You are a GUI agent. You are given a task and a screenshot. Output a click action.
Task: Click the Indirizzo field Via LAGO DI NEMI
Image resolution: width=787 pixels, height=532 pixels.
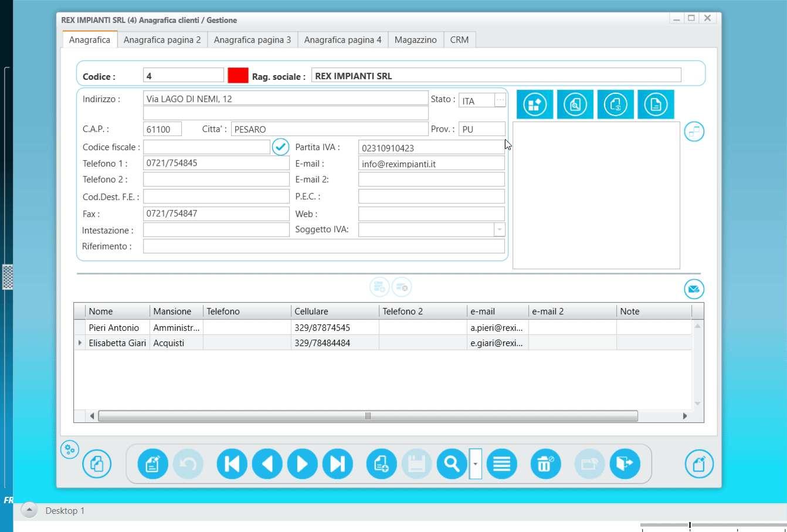tap(286, 98)
